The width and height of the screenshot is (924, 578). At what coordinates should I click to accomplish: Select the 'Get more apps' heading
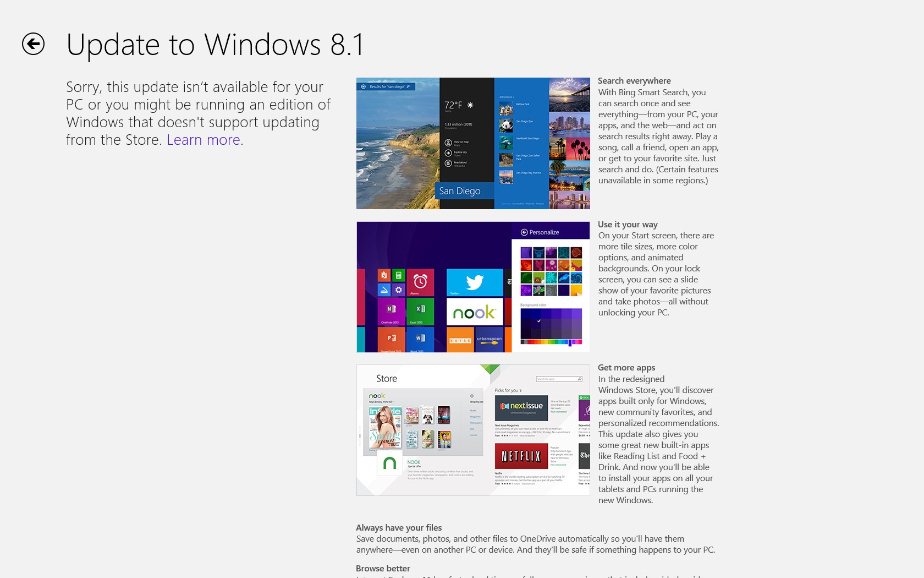pyautogui.click(x=626, y=368)
